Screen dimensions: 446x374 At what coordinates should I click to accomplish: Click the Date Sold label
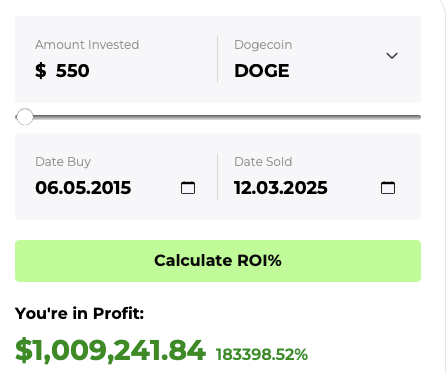click(x=263, y=162)
